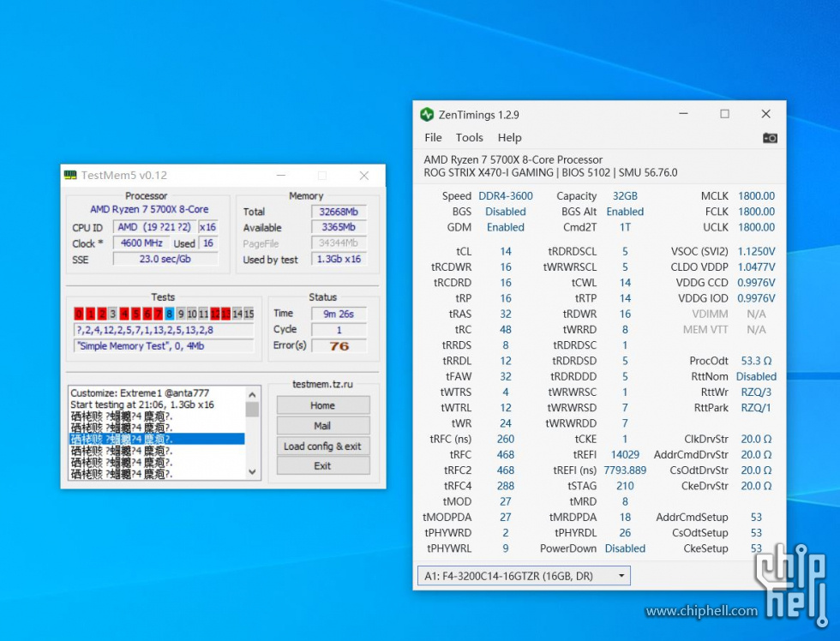
Task: Click the Error(s) count 76 field
Action: (x=339, y=346)
